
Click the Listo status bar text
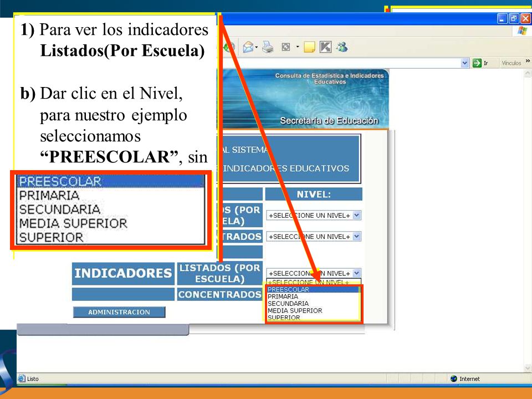33,379
